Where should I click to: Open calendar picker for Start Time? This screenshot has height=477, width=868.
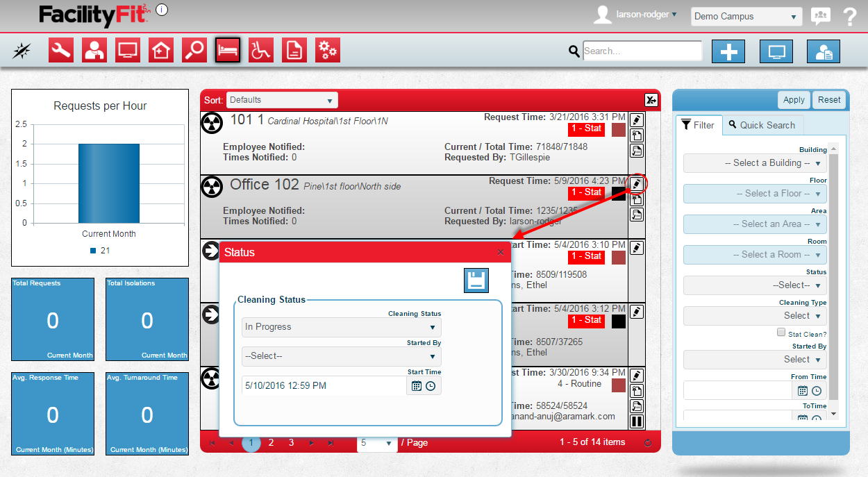417,386
